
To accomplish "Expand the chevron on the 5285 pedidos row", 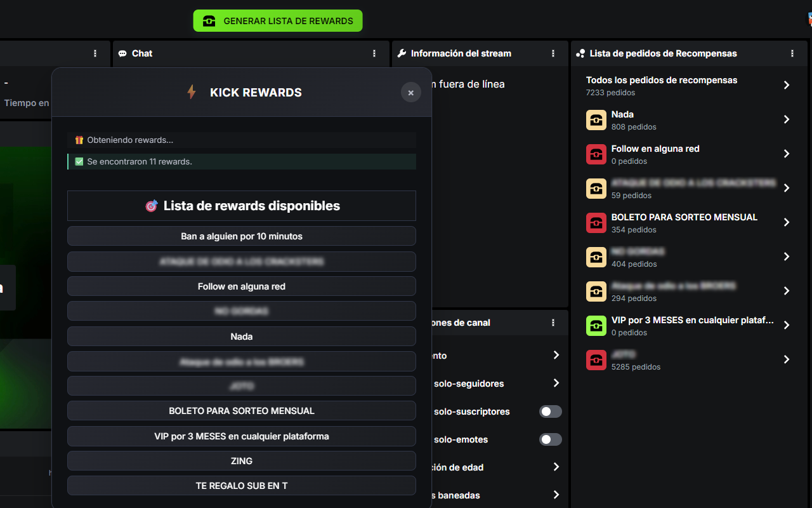I will point(787,359).
